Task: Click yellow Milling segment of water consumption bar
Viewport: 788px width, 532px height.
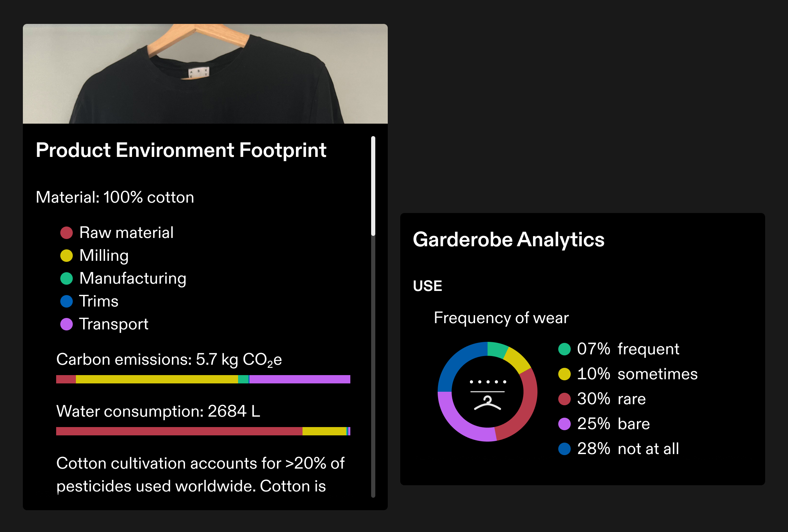Action: point(324,431)
